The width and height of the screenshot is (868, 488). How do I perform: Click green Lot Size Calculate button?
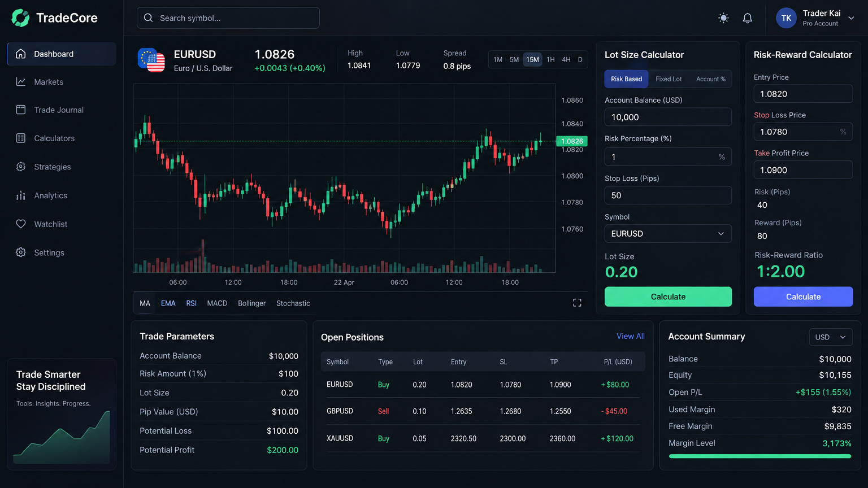(668, 297)
